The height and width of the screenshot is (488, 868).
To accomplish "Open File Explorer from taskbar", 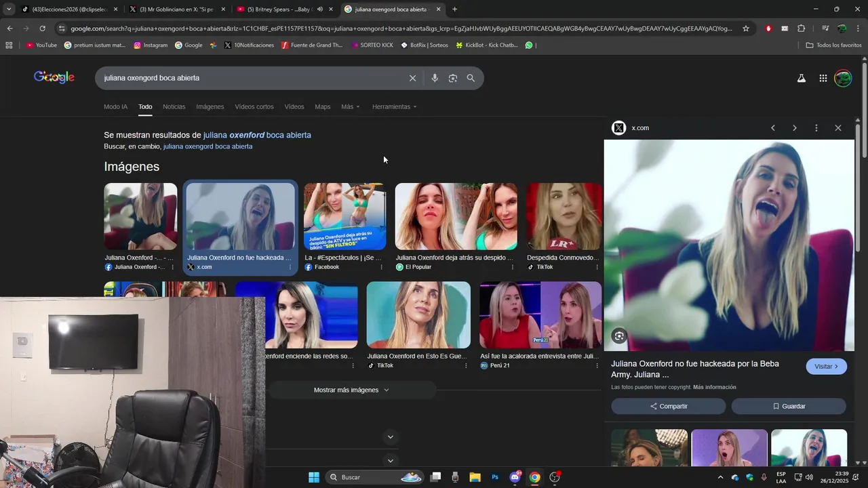I will tap(475, 477).
